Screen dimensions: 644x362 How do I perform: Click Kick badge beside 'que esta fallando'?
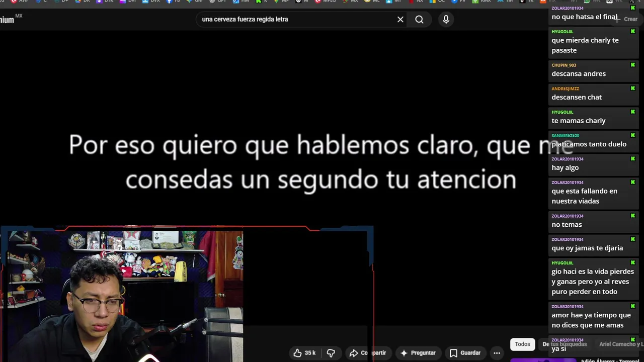click(x=633, y=182)
